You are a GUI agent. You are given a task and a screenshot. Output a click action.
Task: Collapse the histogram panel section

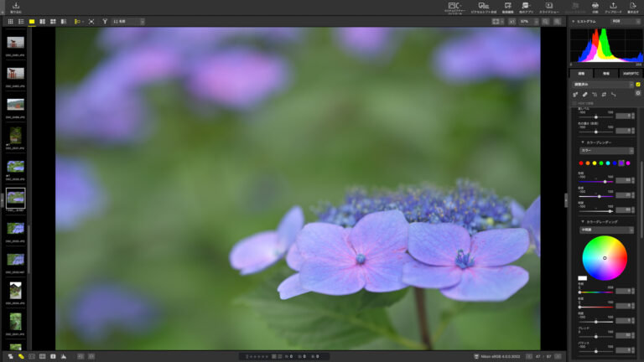(x=574, y=21)
